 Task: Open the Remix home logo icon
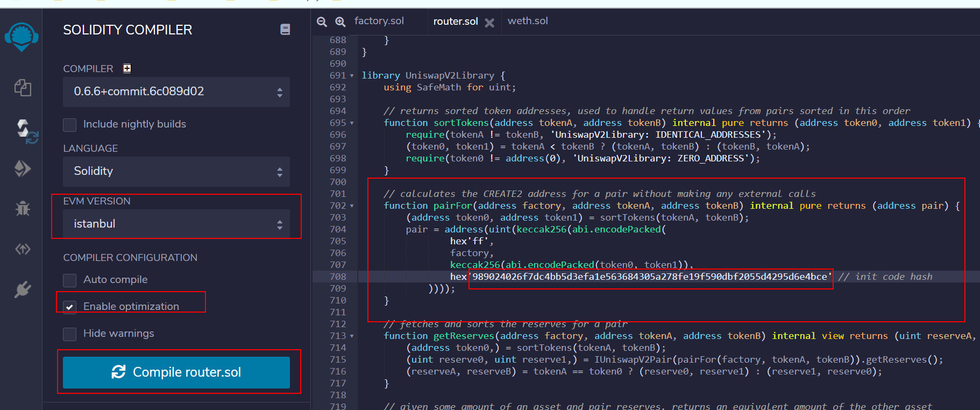pyautogui.click(x=22, y=37)
